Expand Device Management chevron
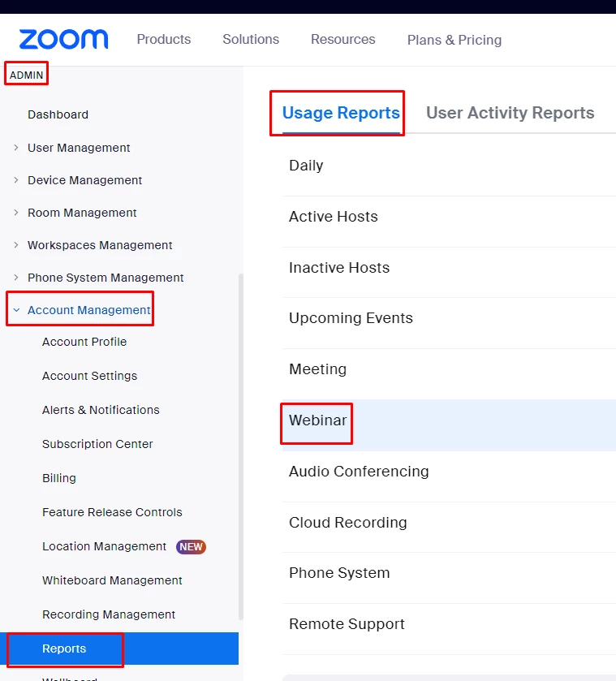The width and height of the screenshot is (616, 681). pos(16,180)
